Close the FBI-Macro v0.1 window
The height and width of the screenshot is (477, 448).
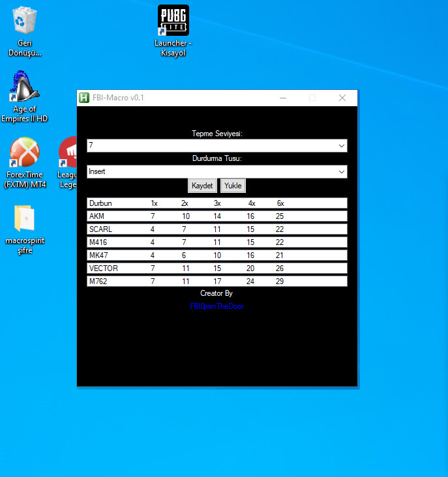coord(342,98)
